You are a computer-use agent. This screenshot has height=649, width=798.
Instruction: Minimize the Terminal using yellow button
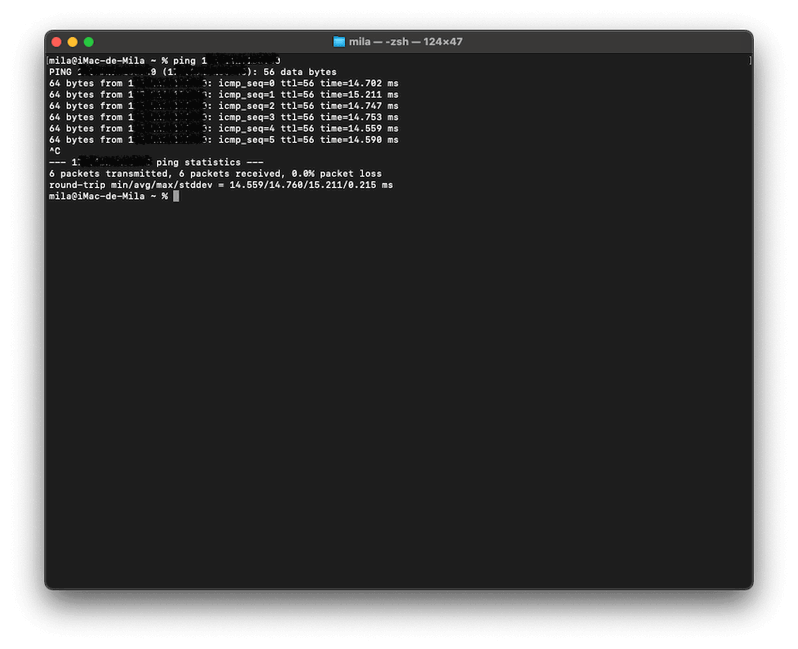pos(72,42)
